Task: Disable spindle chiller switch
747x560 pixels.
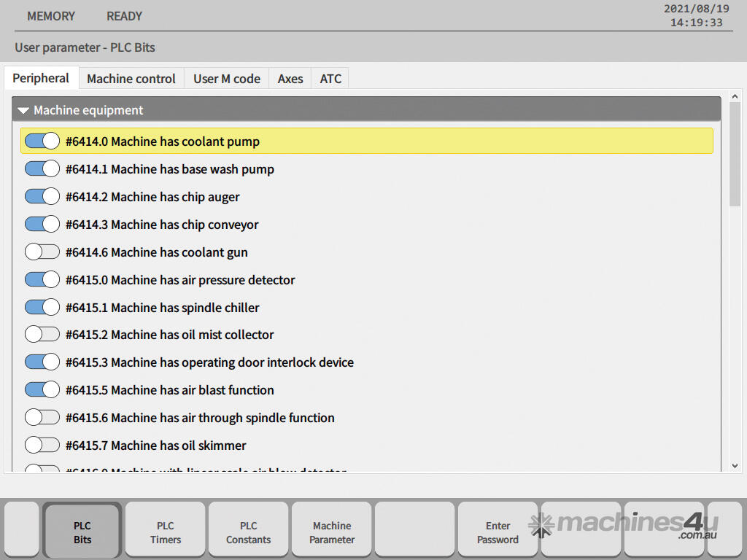Action: pyautogui.click(x=42, y=308)
